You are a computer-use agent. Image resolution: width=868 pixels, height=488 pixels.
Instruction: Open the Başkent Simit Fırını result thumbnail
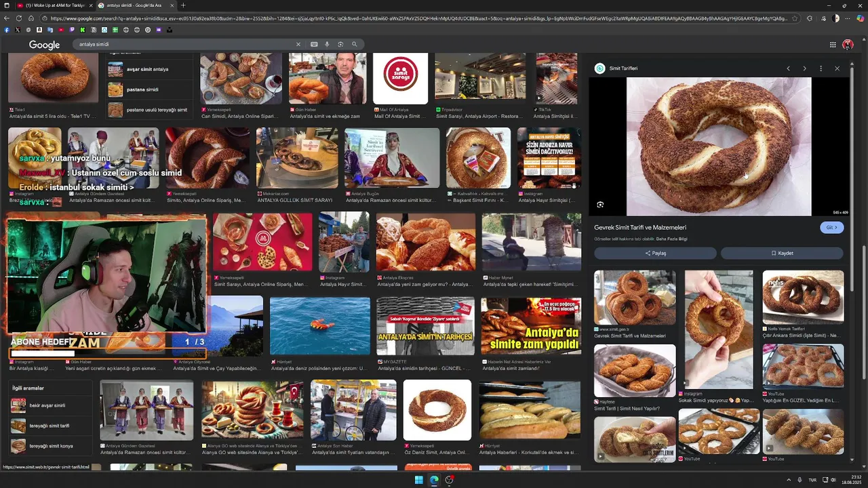tap(479, 158)
